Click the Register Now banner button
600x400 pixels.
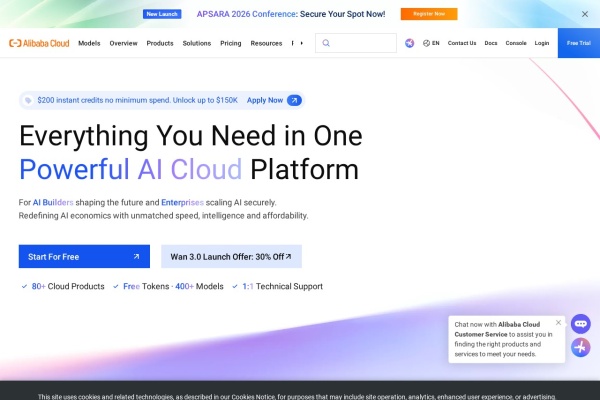[429, 14]
